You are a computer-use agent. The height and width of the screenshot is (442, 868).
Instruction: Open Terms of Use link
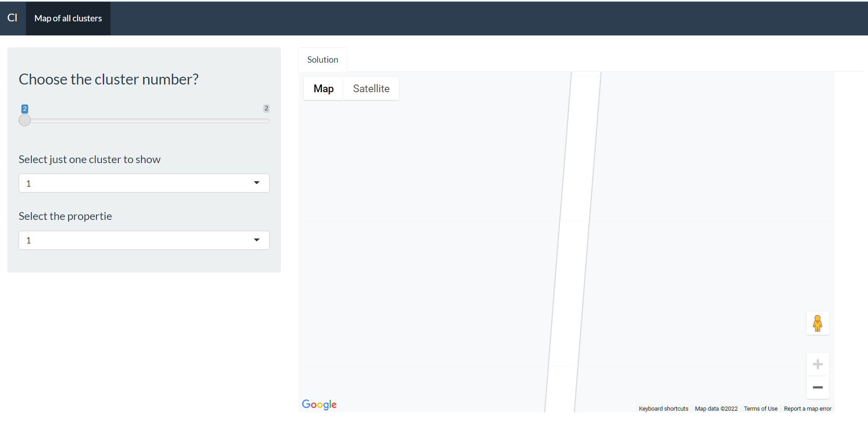coord(761,409)
